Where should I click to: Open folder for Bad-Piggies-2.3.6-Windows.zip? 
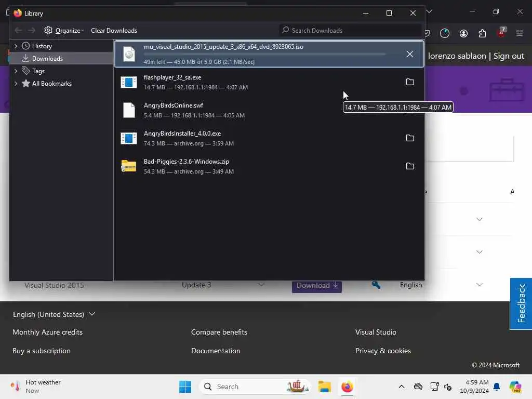tap(410, 166)
